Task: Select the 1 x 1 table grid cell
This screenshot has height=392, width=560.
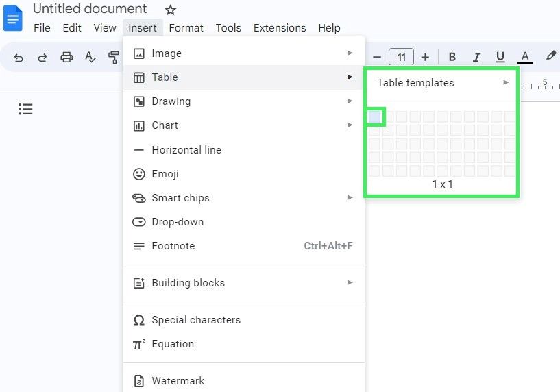Action: (x=375, y=117)
